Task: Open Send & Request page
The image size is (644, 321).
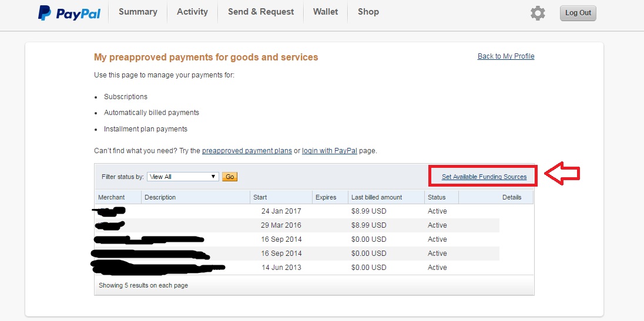Action: tap(261, 12)
